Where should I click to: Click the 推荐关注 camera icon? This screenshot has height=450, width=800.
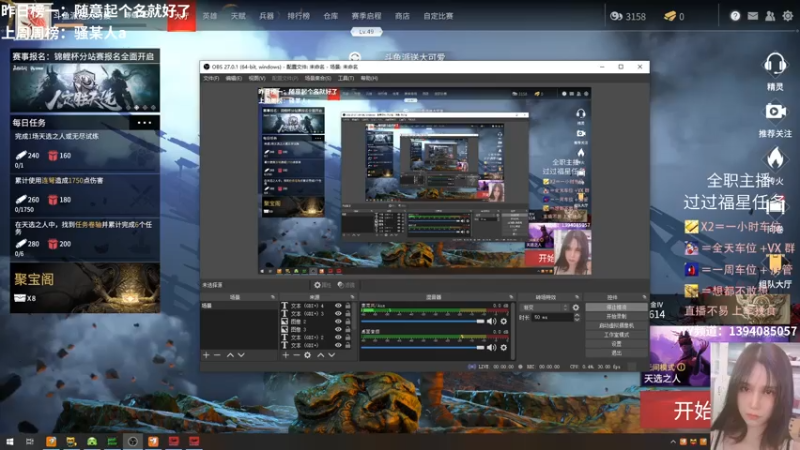pos(775,111)
